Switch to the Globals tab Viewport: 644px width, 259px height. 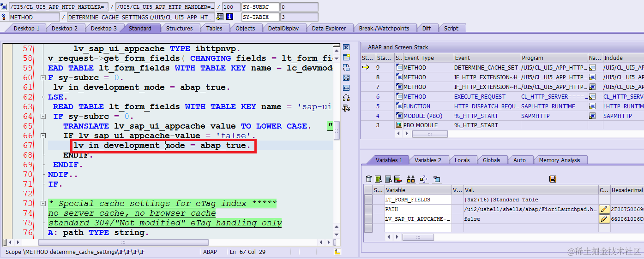click(x=492, y=160)
